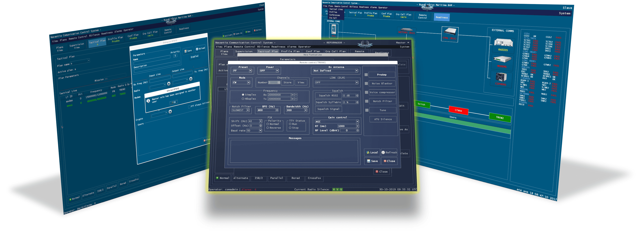644x241 pixels.
Task: Click the Tx frequency input field
Action: (x=279, y=99)
